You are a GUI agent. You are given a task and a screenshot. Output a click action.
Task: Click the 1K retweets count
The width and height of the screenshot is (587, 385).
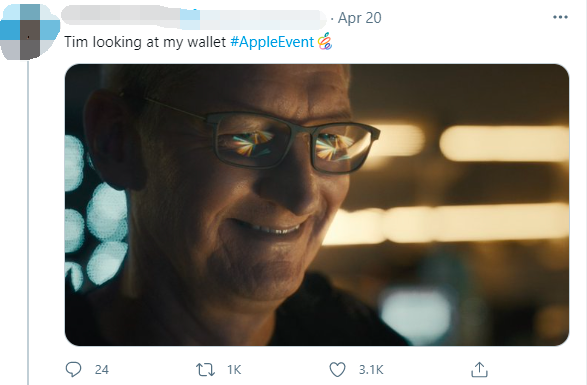point(234,370)
